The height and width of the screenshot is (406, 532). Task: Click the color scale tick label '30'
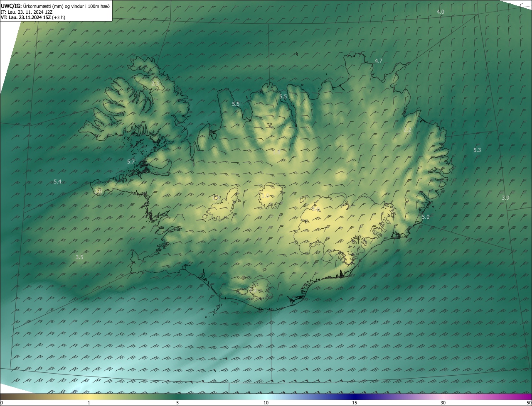click(x=443, y=403)
